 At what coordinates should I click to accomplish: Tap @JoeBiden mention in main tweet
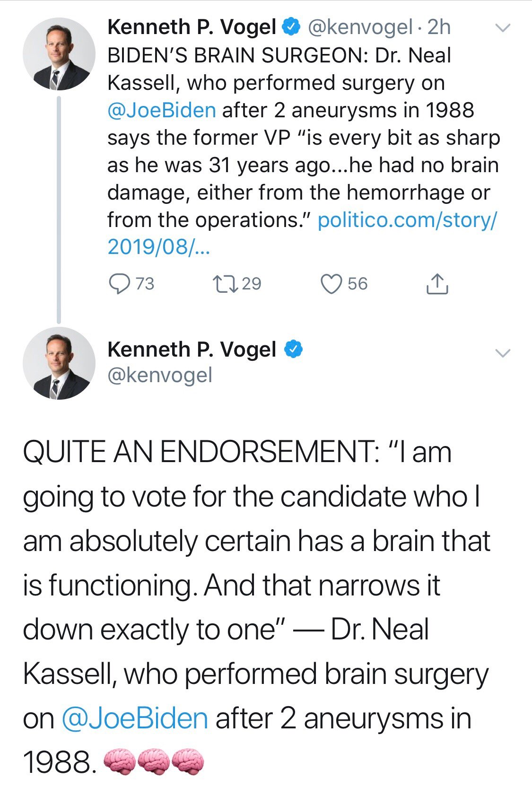click(x=135, y=719)
